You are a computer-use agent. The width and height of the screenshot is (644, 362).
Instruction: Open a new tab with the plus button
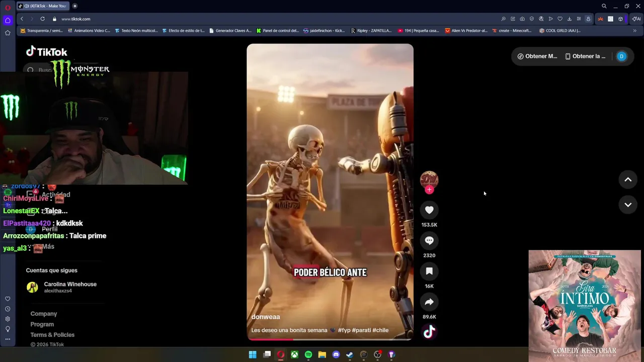click(75, 6)
